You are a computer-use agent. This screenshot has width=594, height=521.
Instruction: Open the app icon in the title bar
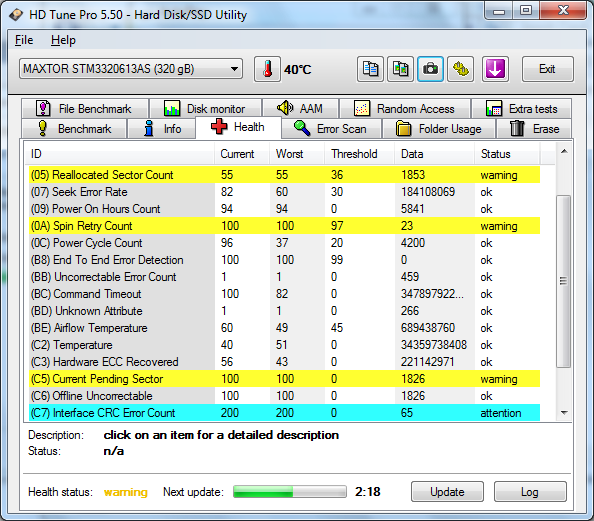pos(16,15)
